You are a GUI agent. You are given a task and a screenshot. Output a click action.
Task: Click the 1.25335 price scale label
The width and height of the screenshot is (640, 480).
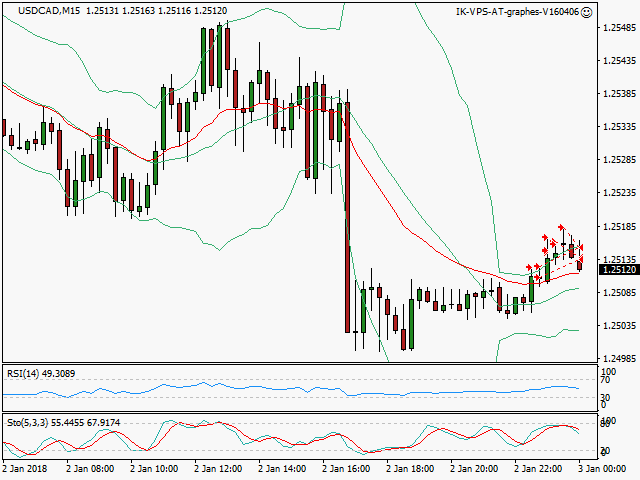617,128
